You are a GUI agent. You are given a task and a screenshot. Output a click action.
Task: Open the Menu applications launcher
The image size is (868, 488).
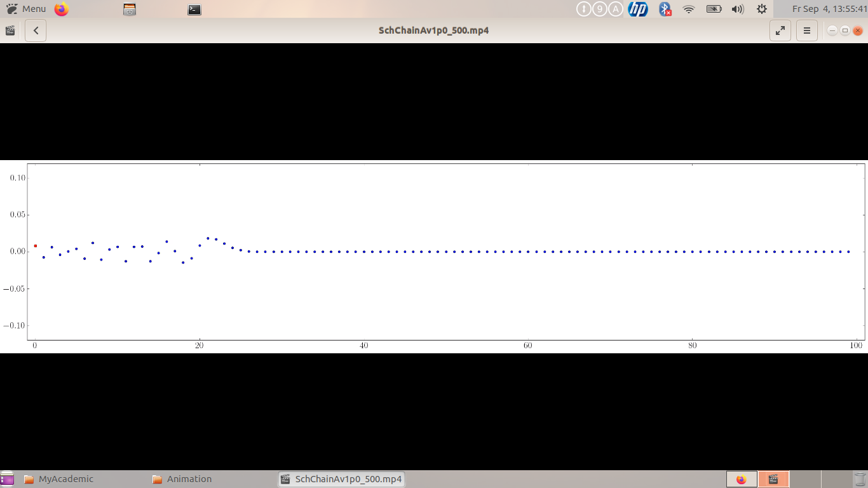point(26,9)
